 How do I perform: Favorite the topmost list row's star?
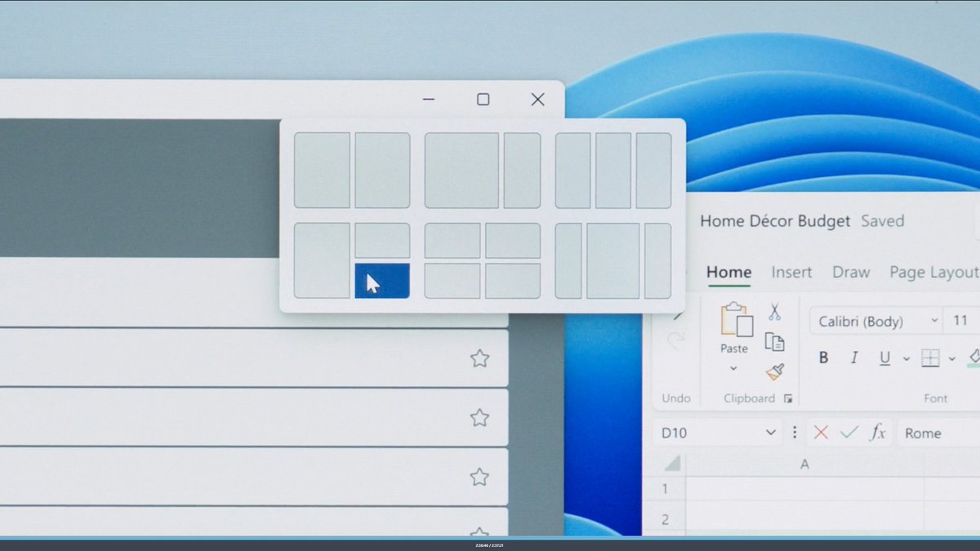tap(479, 358)
